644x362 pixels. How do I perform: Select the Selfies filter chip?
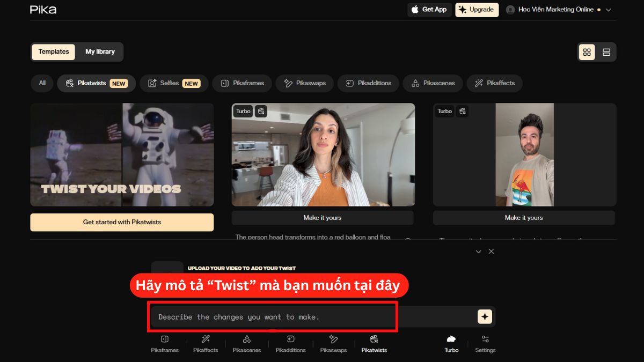point(174,83)
